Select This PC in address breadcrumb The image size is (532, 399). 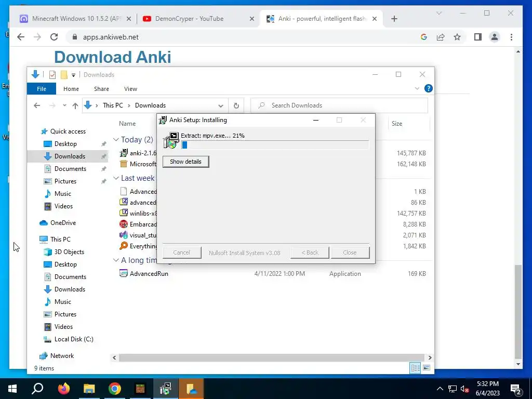pos(113,105)
